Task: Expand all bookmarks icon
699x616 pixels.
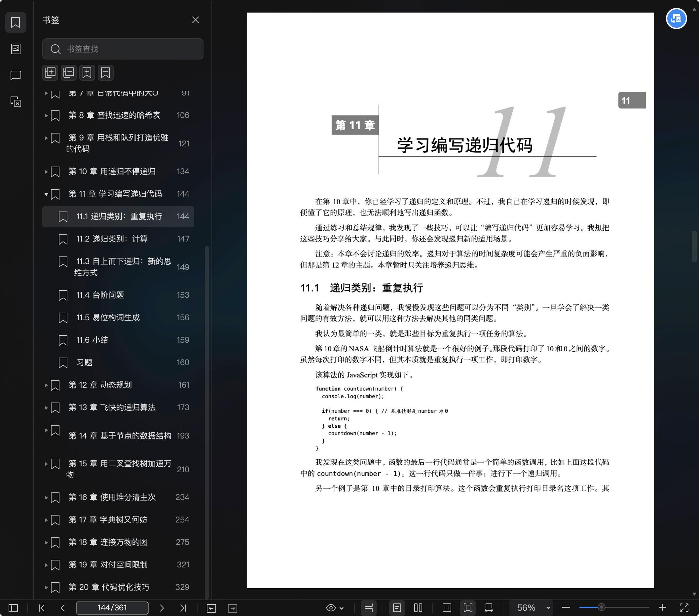Action: 50,72
